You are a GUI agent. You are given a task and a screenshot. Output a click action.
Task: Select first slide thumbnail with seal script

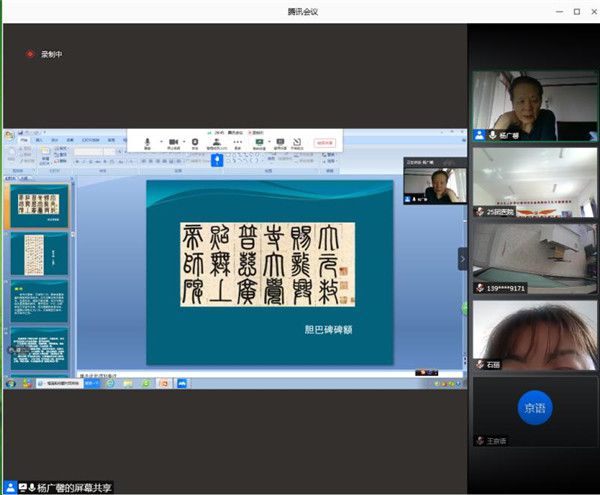pyautogui.click(x=39, y=206)
